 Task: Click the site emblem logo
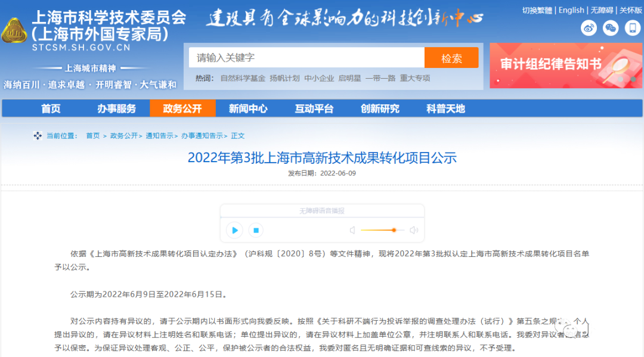coord(14,32)
